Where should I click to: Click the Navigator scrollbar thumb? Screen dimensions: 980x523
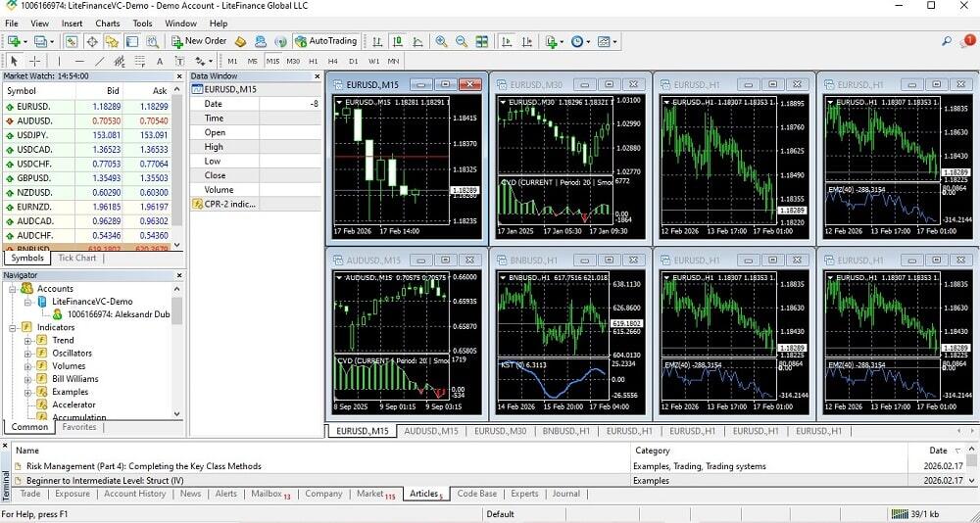(176, 311)
